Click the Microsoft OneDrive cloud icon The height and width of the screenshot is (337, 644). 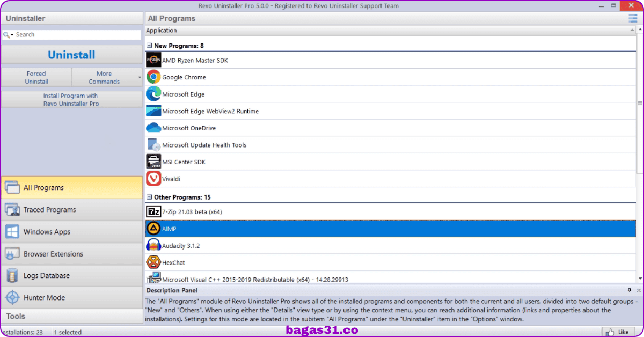[153, 128]
